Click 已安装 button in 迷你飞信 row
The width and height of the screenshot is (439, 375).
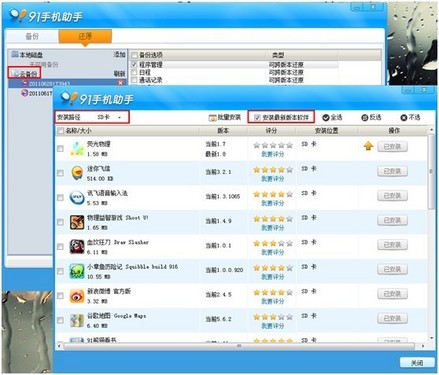pos(392,171)
